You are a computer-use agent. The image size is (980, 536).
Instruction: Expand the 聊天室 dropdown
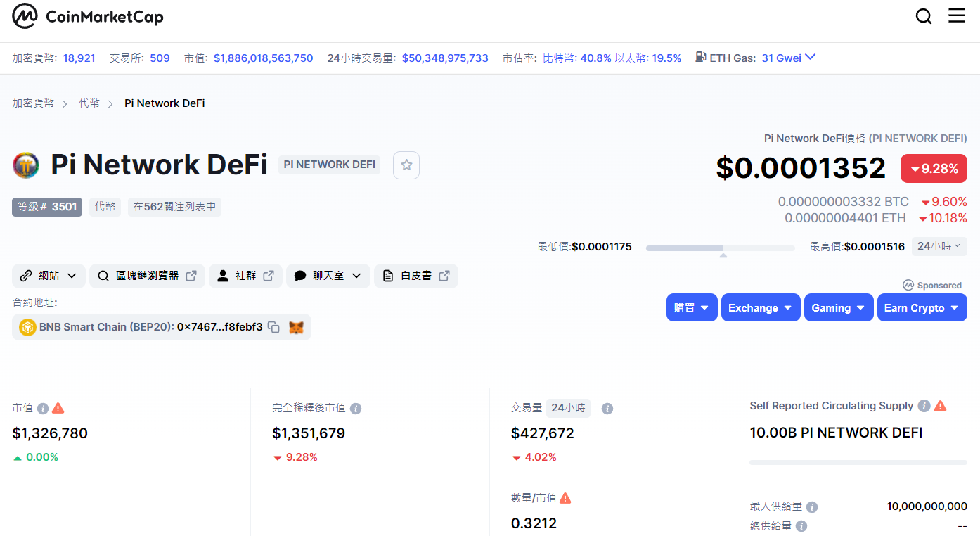[328, 276]
